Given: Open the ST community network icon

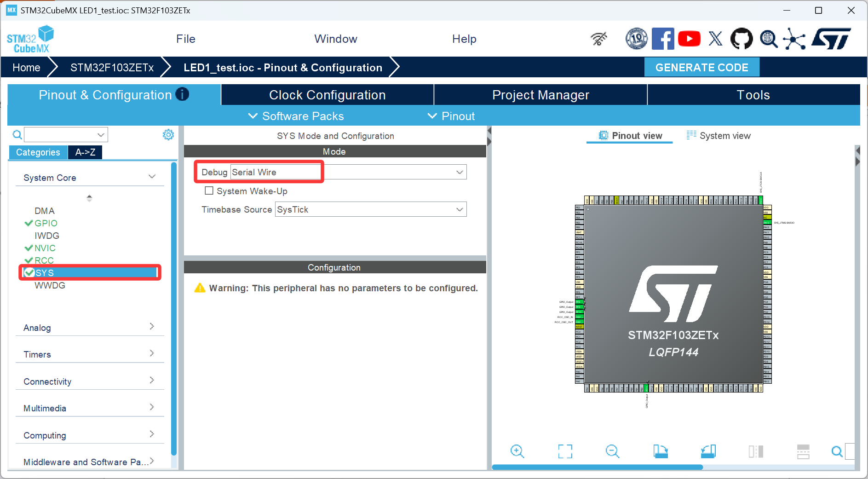Looking at the screenshot, I should point(794,39).
